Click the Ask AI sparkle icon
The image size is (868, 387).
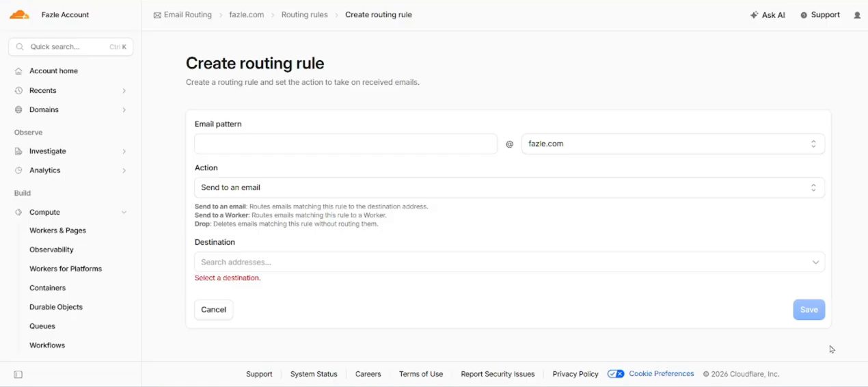(754, 15)
